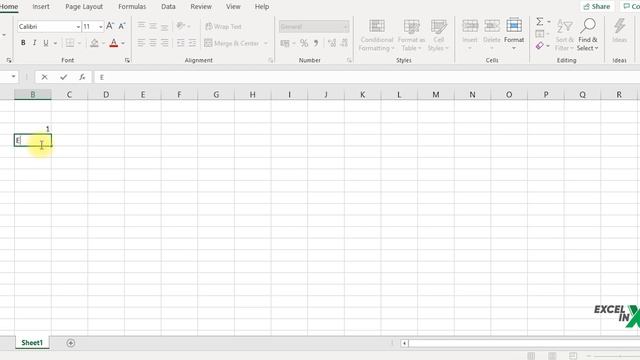This screenshot has height=360, width=640.
Task: Click the Accounting Number Format icon
Action: (x=285, y=43)
